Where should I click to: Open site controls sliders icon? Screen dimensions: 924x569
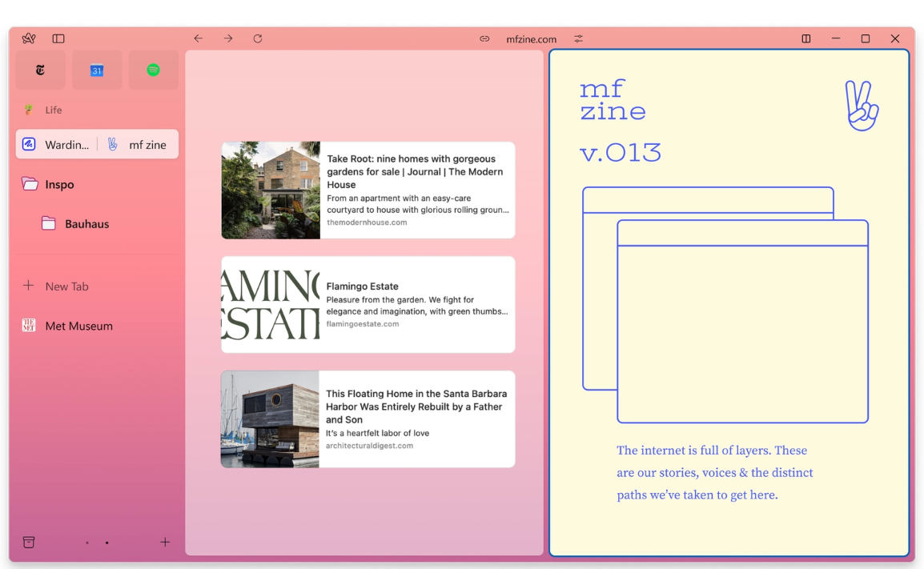coord(579,39)
